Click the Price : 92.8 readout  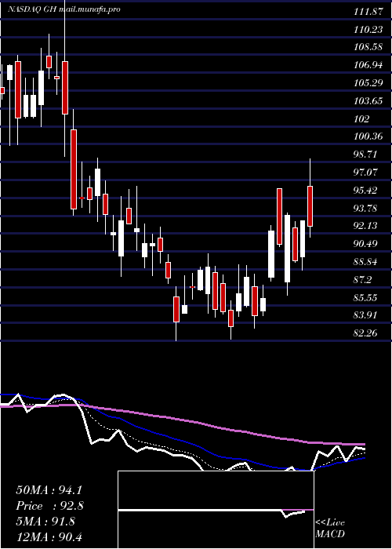(49, 506)
